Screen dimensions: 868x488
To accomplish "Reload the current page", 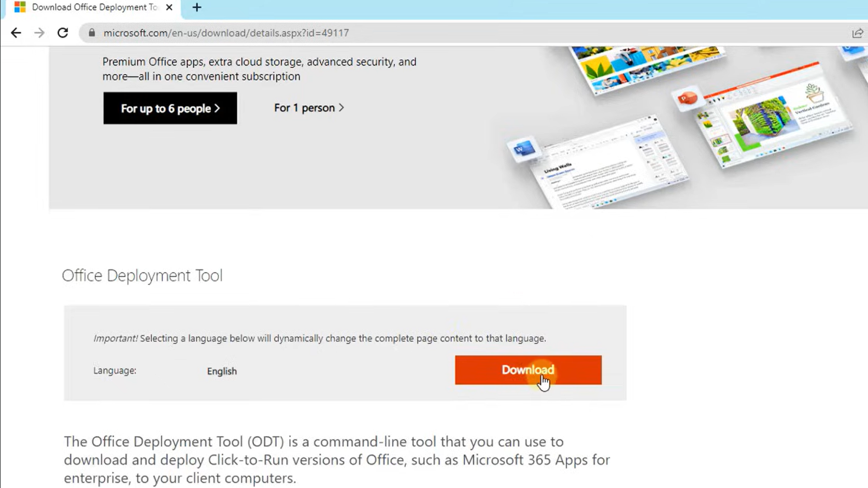I will [63, 33].
